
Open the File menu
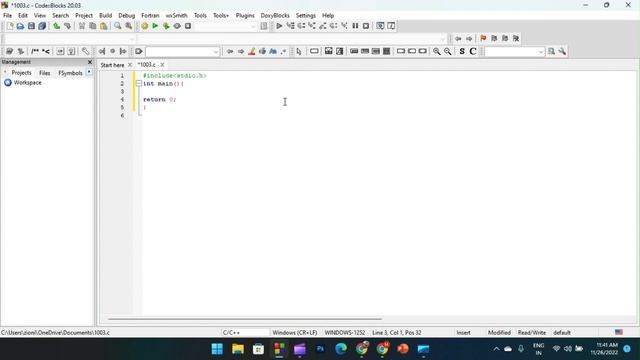point(7,16)
